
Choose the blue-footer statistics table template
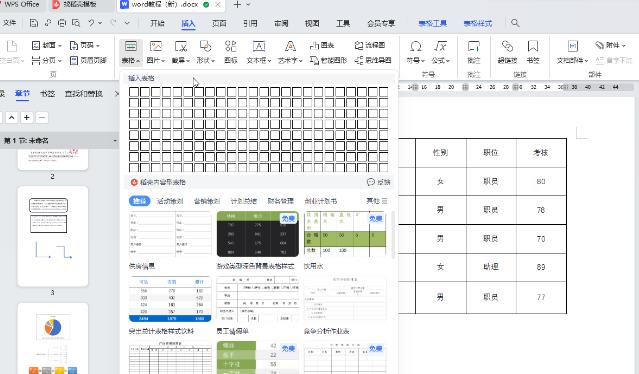(x=170, y=299)
